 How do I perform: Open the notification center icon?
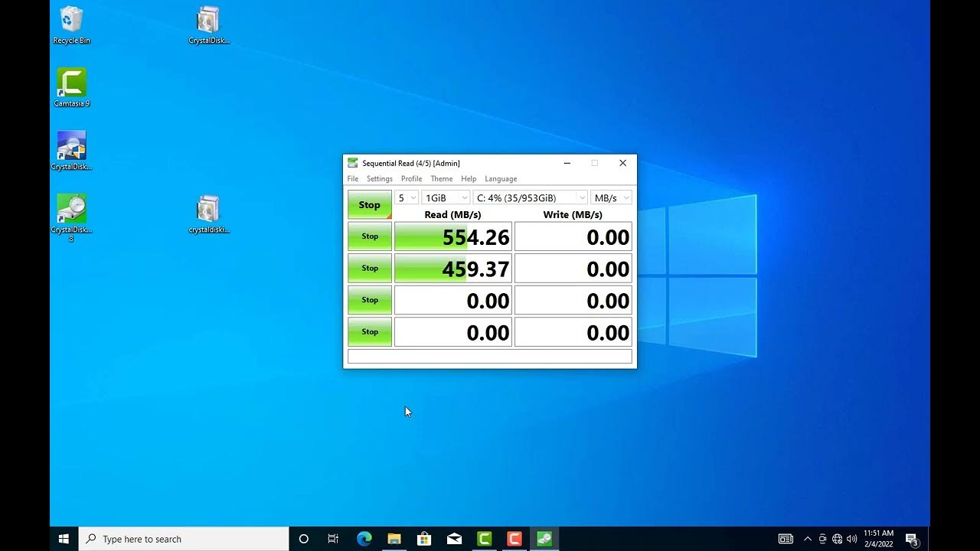click(911, 539)
